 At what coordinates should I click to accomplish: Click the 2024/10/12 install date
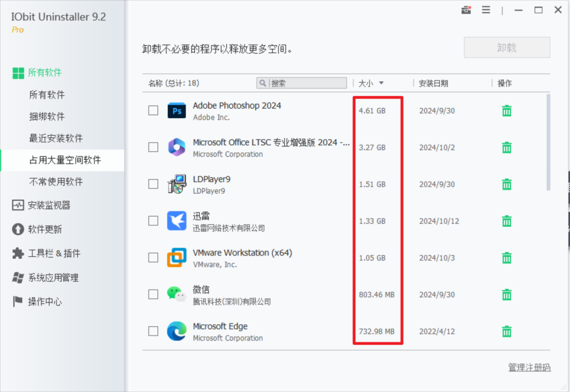439,221
